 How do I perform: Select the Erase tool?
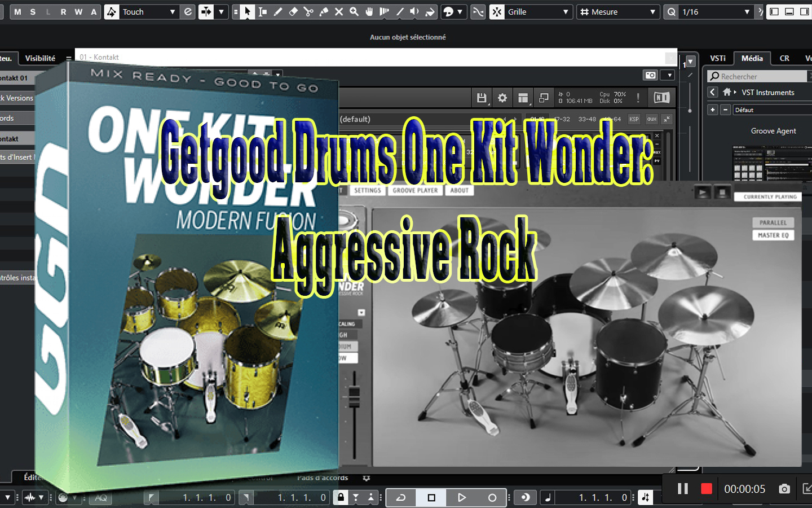pyautogui.click(x=293, y=12)
